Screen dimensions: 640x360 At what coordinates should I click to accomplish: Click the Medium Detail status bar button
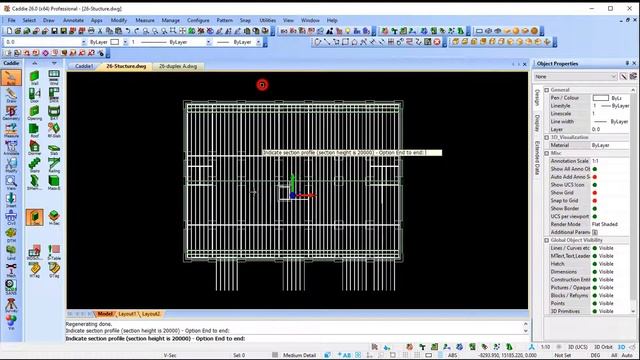299,355
